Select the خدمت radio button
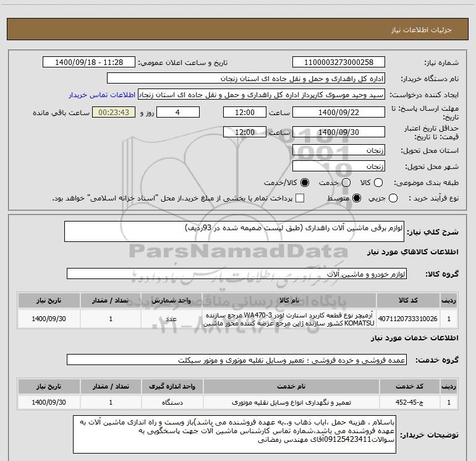This screenshot has height=461, width=476. [346, 183]
